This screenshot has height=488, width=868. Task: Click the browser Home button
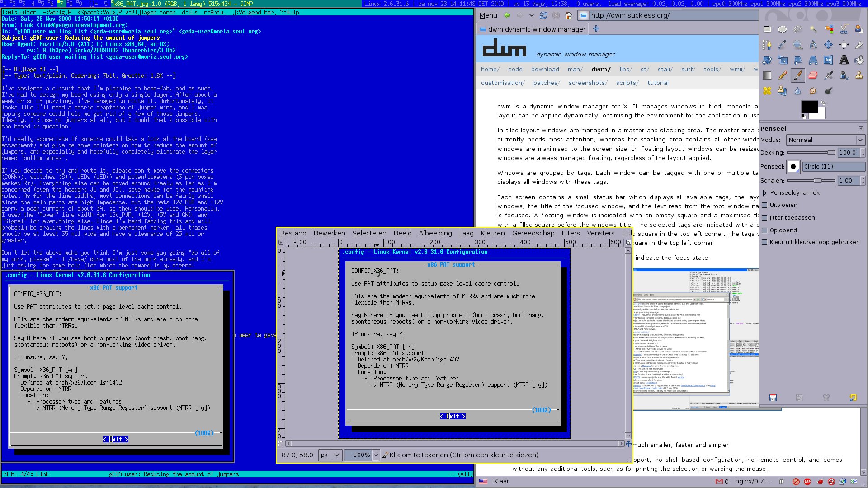point(569,15)
